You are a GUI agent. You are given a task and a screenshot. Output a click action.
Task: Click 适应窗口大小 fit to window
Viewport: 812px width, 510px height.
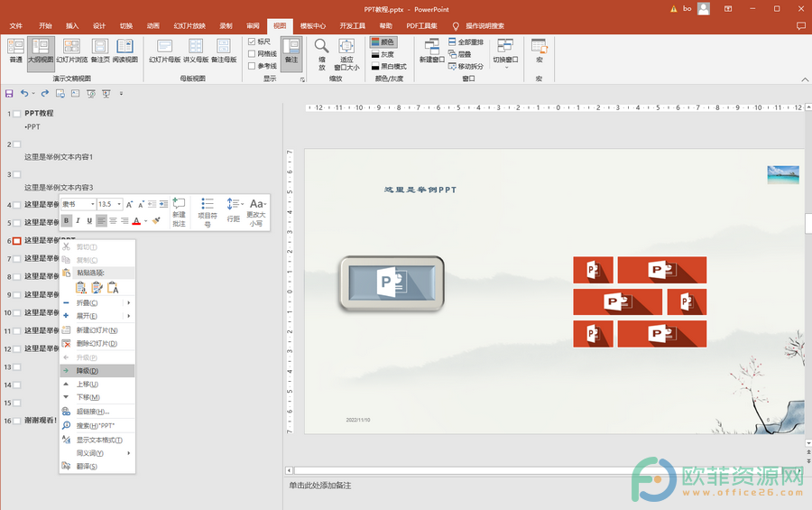click(346, 54)
